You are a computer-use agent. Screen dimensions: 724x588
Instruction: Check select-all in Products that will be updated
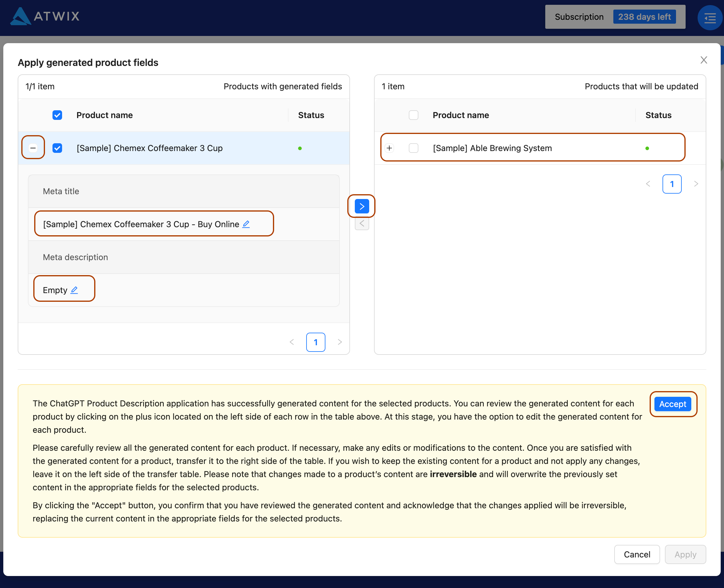pos(413,115)
